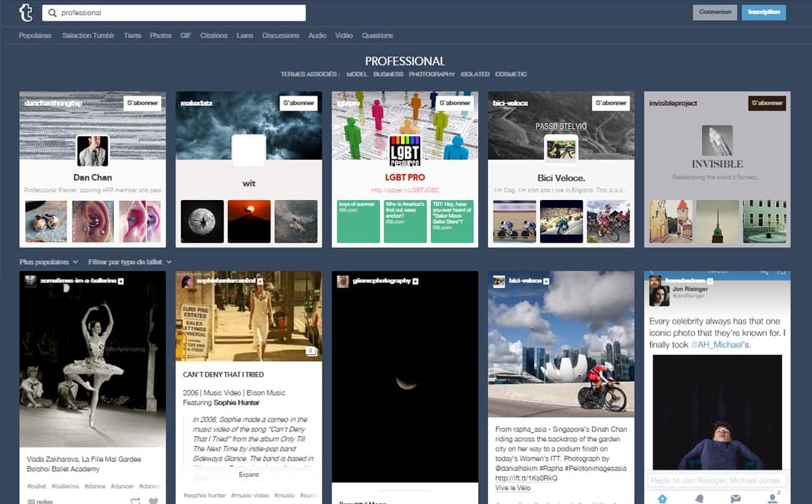Viewport: 812px width, 504px height.
Task: Click follow icon beside bici-veloce post name
Action: click(x=546, y=281)
